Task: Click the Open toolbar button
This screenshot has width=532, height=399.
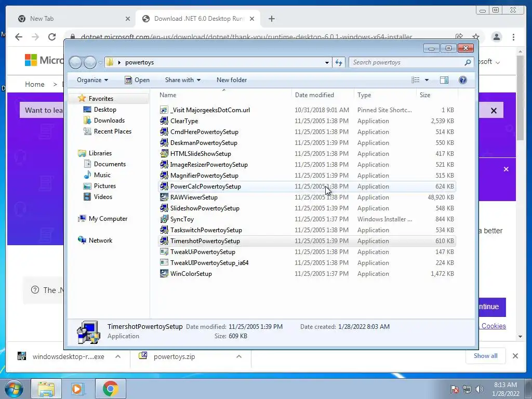Action: (x=137, y=79)
